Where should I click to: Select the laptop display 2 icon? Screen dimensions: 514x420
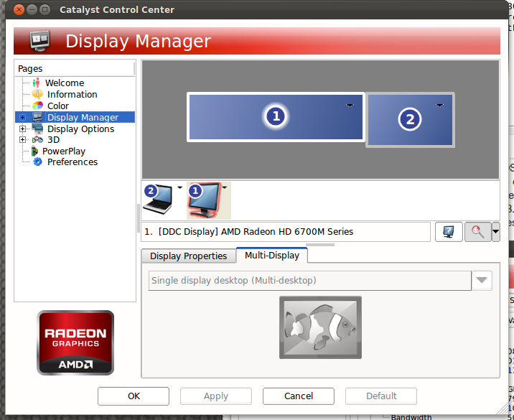[158, 200]
